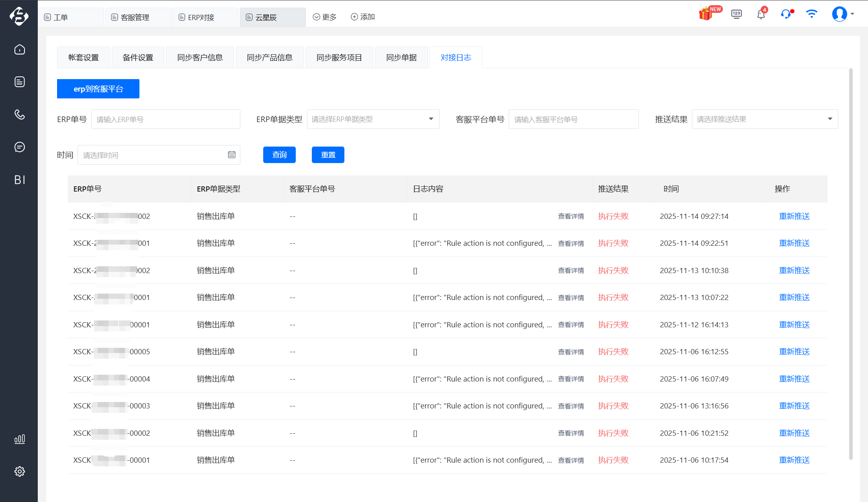Open the home icon in sidebar
868x502 pixels.
point(19,49)
